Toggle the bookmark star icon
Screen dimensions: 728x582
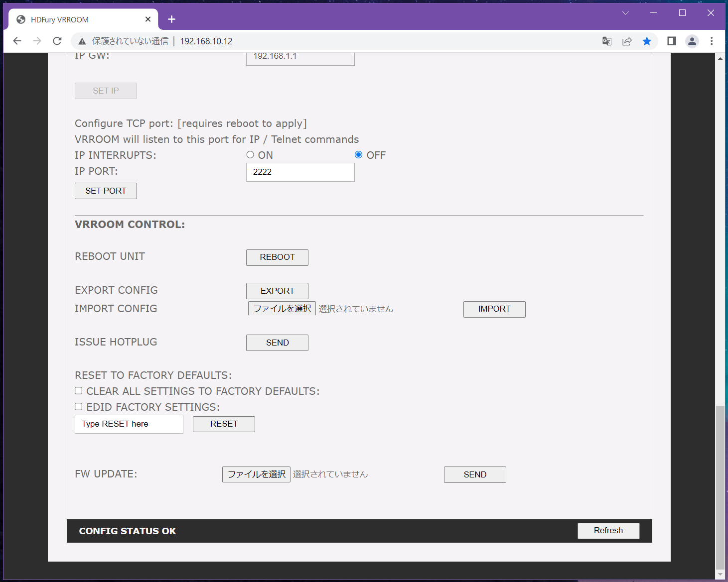pyautogui.click(x=647, y=41)
